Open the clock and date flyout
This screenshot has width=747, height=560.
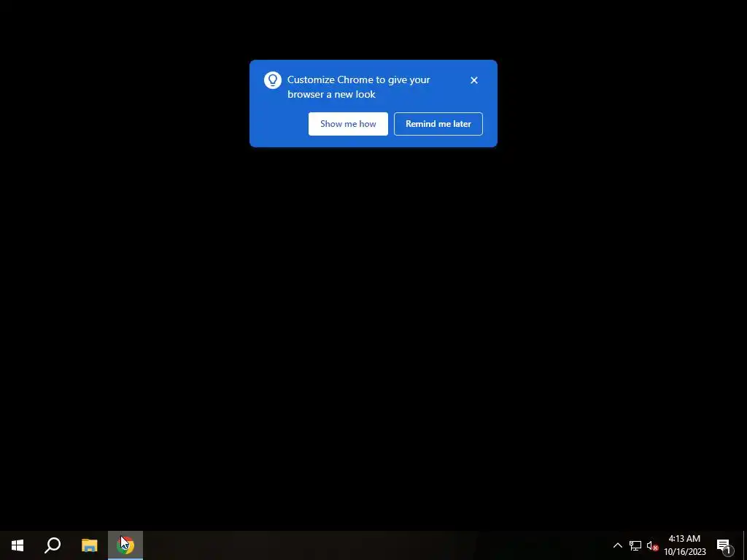click(684, 545)
